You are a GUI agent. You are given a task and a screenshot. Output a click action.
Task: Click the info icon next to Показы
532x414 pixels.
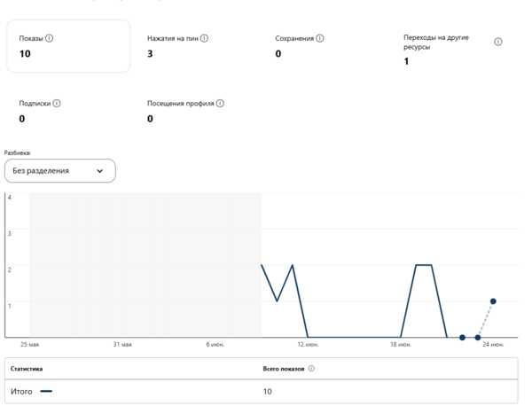tap(50, 39)
